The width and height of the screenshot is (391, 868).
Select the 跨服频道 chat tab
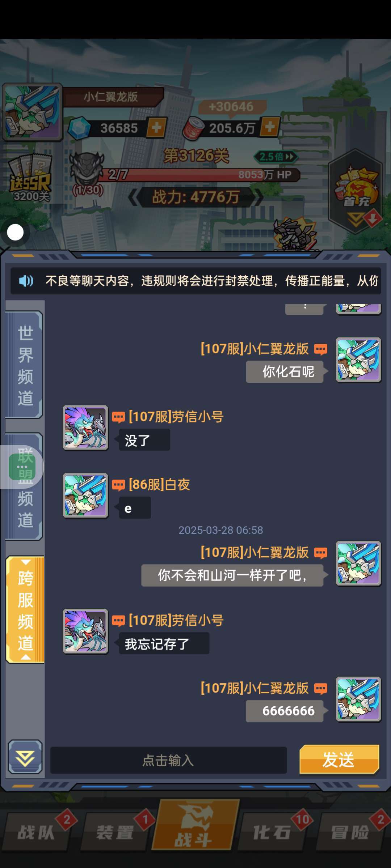[x=25, y=610]
